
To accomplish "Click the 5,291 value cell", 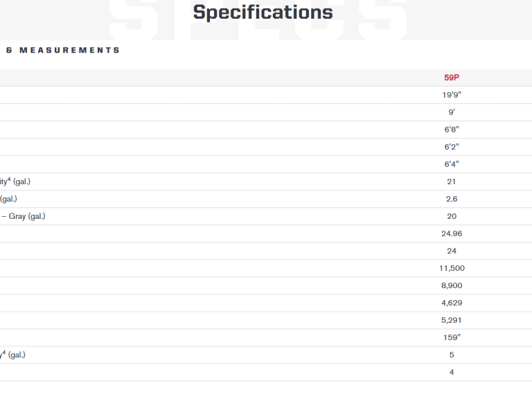I will [452, 320].
